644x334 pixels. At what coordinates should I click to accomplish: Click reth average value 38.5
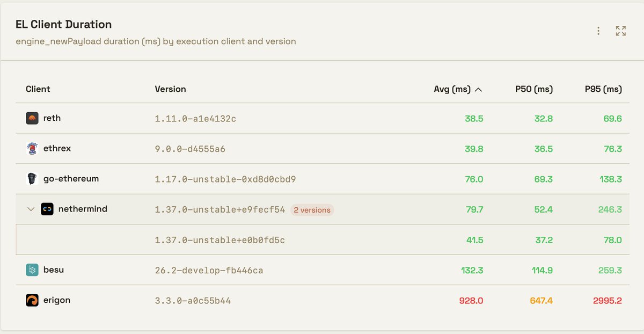(x=474, y=118)
